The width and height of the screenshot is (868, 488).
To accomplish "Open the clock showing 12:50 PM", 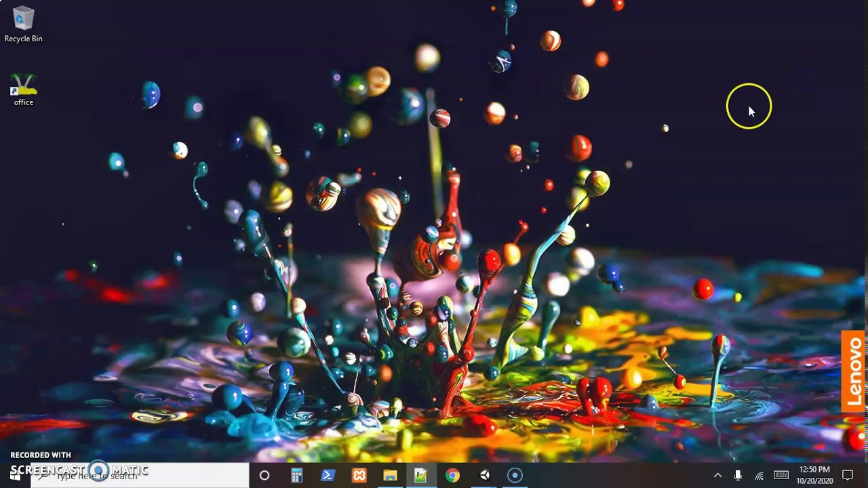I will click(814, 475).
